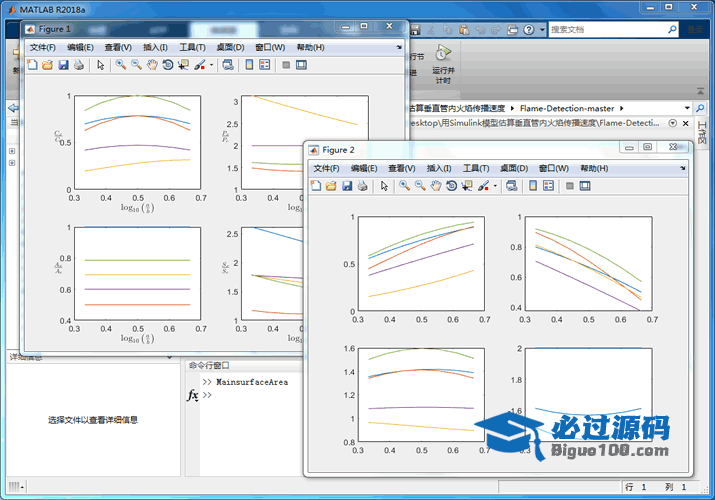The width and height of the screenshot is (715, 500).
Task: Click dock arrow at Figure 2 menu bar end
Action: pyautogui.click(x=683, y=168)
